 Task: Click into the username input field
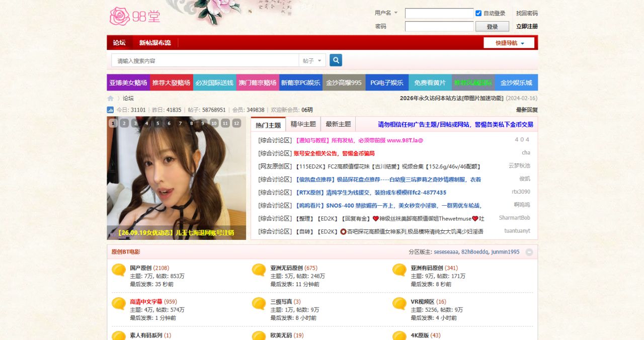439,14
